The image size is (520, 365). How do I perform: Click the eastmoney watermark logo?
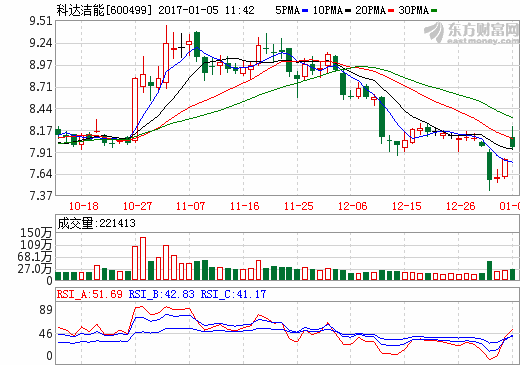[472, 33]
